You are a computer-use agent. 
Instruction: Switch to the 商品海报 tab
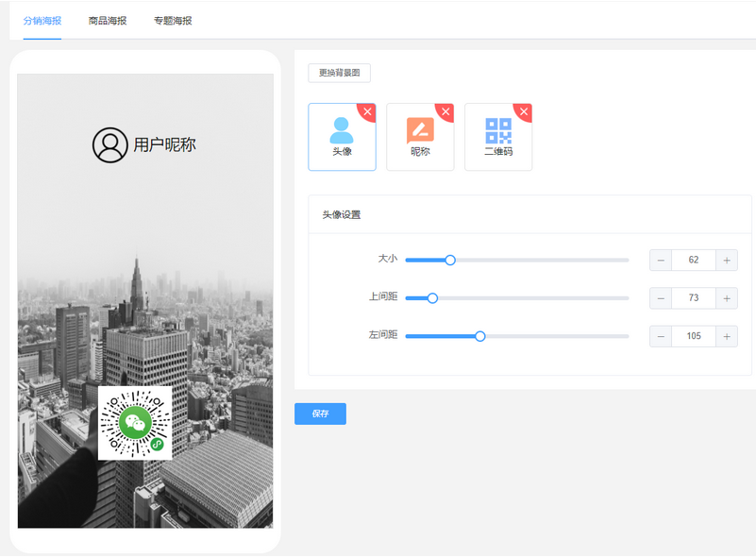[108, 20]
